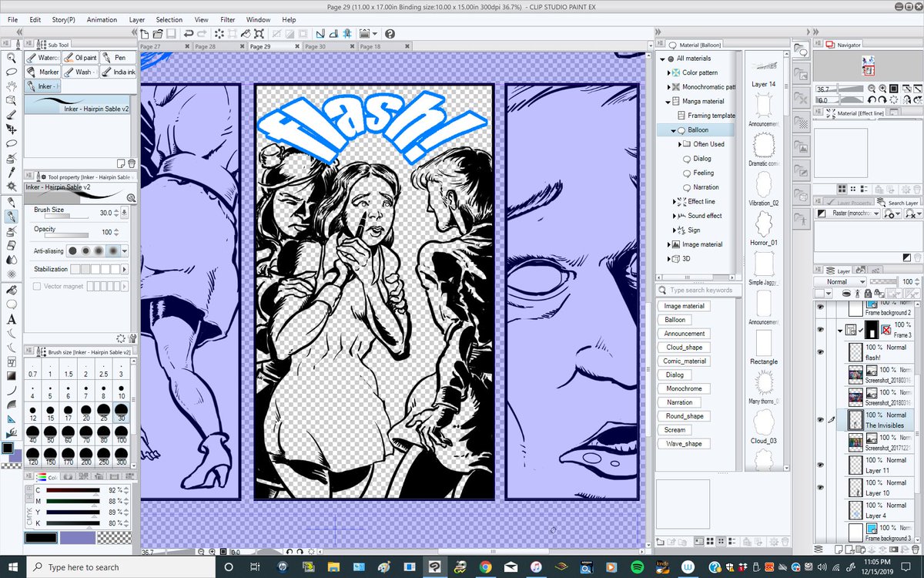924x578 pixels.
Task: Select the India ink sub tool group
Action: tap(119, 72)
